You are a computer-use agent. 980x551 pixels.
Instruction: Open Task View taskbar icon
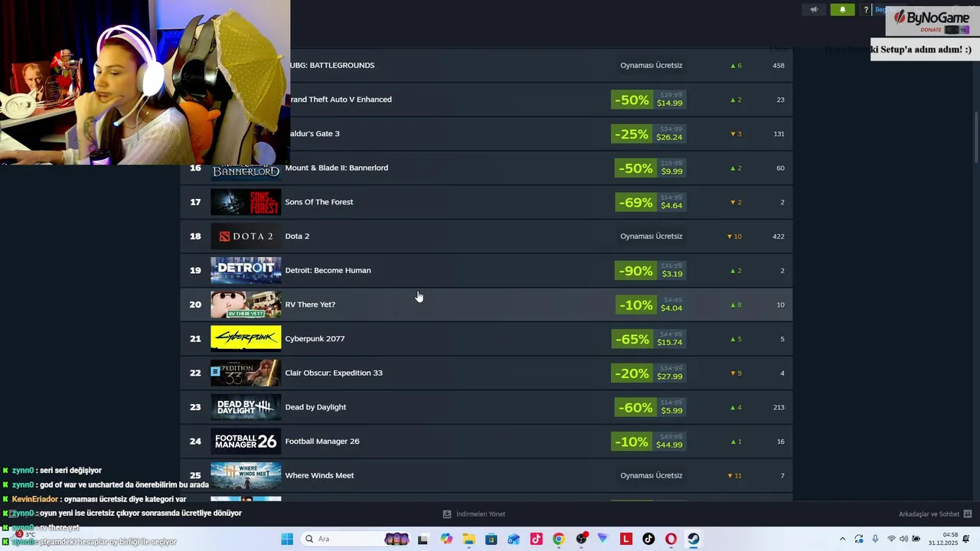423,539
